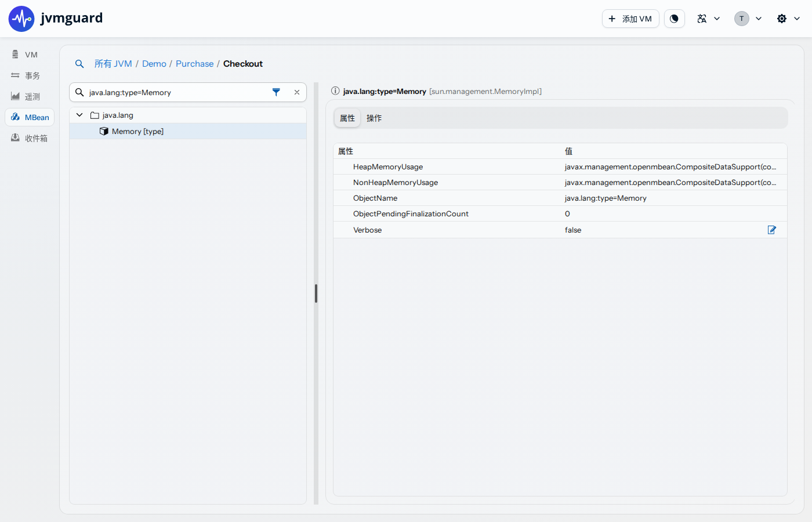Image resolution: width=812 pixels, height=522 pixels.
Task: Open the 收件箱 inbox sidebar item
Action: pyautogui.click(x=30, y=138)
